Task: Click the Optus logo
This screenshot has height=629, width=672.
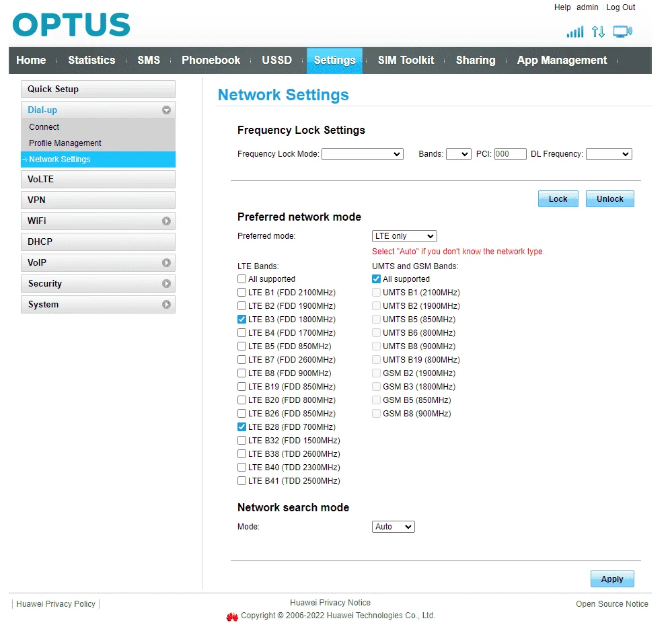Action: coord(71,24)
